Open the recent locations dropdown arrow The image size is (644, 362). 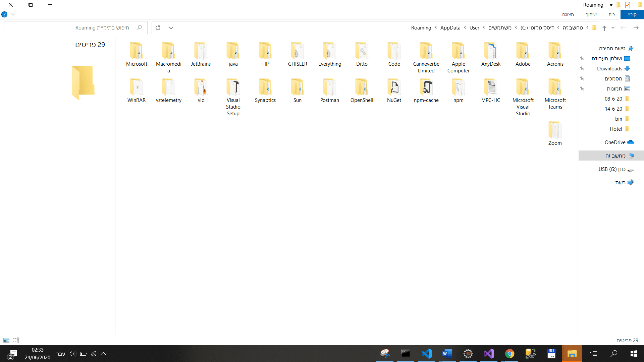(613, 28)
